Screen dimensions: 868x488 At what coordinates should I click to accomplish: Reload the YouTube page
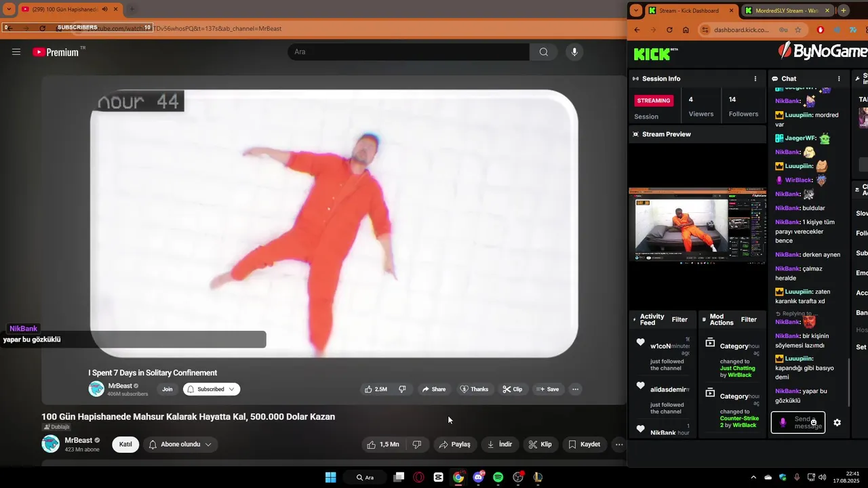click(x=42, y=28)
